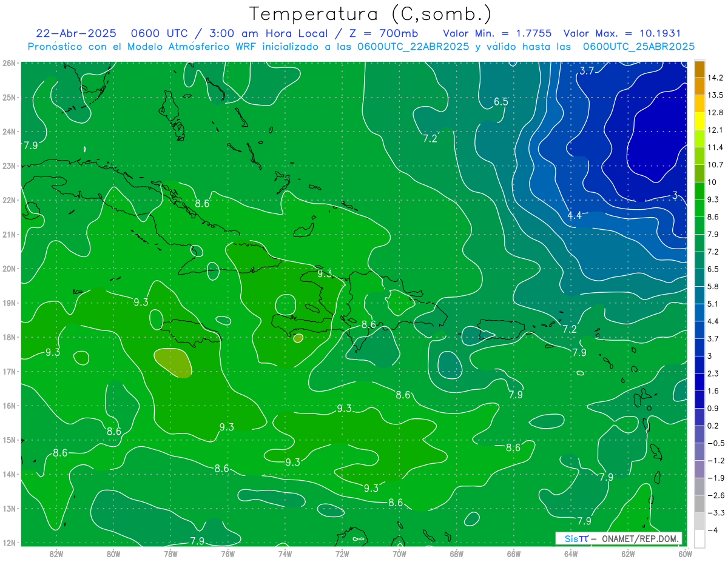
Task: Click the longitude axis label "70W"
Action: point(399,554)
